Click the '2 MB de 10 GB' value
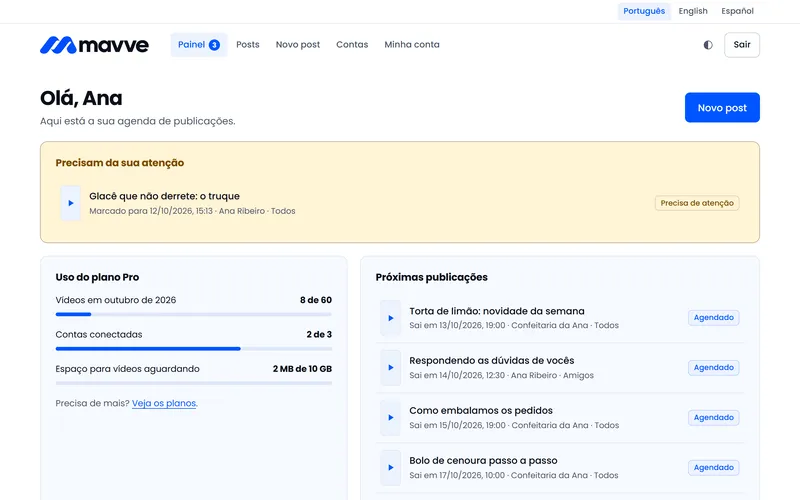The image size is (800, 500). [x=302, y=369]
